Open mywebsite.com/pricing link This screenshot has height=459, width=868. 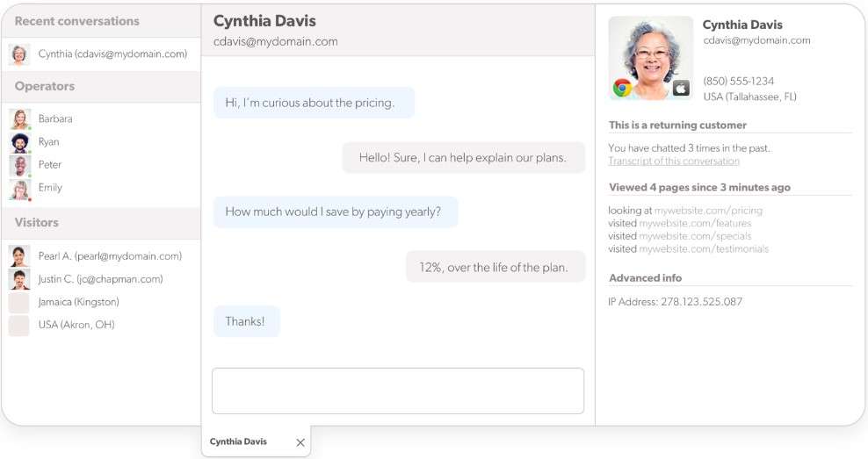click(709, 210)
